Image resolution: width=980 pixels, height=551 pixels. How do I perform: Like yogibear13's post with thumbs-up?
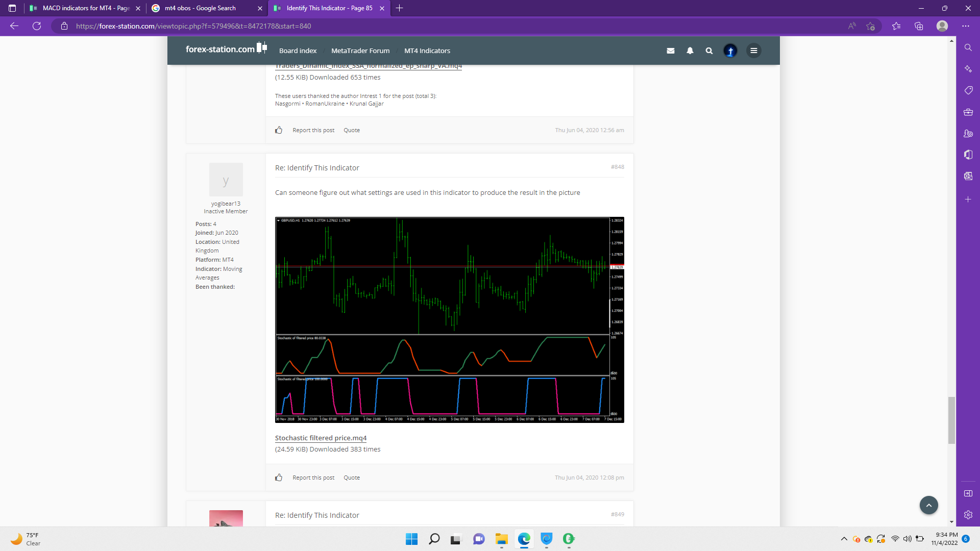(279, 478)
